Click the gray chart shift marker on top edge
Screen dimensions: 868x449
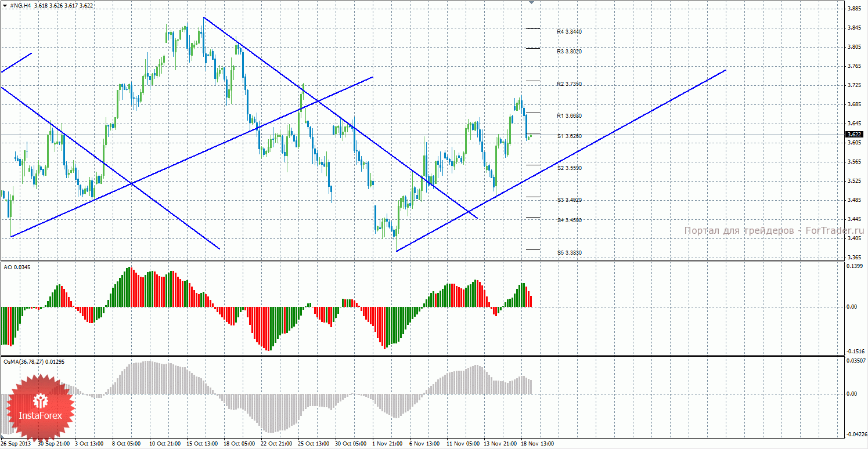[x=531, y=3]
